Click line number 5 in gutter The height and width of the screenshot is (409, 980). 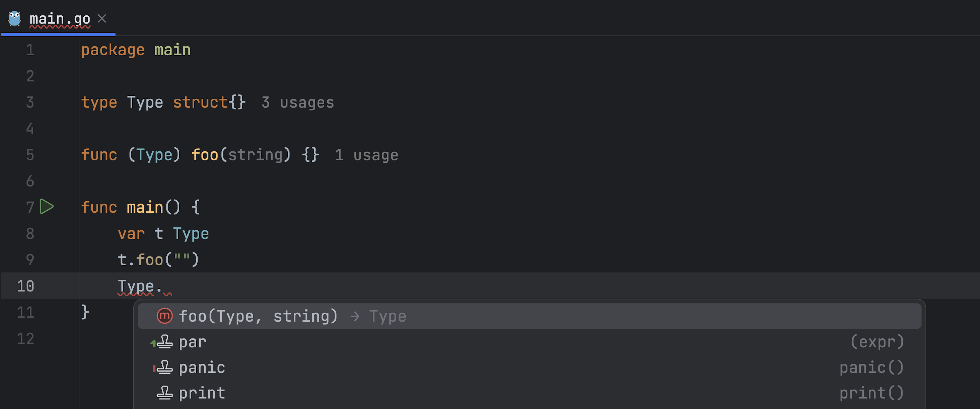[30, 155]
